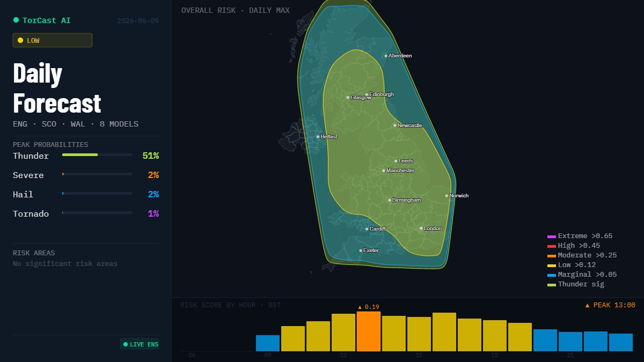This screenshot has width=644, height=362.
Task: Click the Tornado label
Action: pyautogui.click(x=31, y=214)
